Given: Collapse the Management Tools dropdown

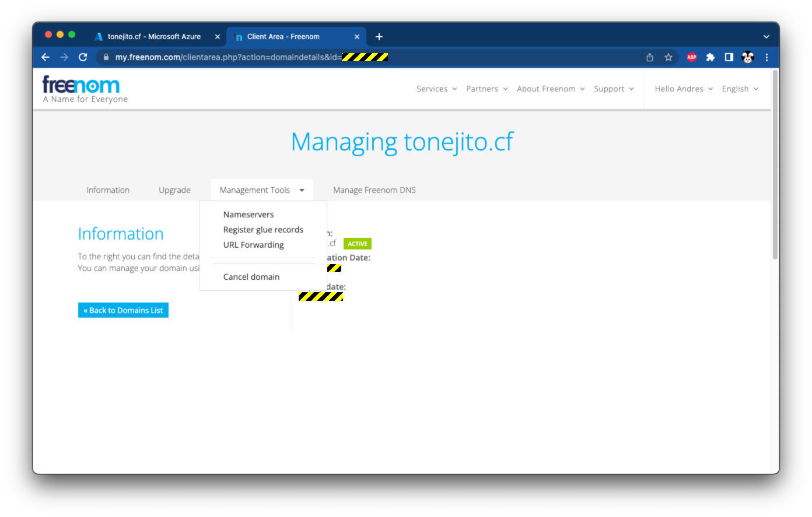Looking at the screenshot, I should (x=261, y=190).
